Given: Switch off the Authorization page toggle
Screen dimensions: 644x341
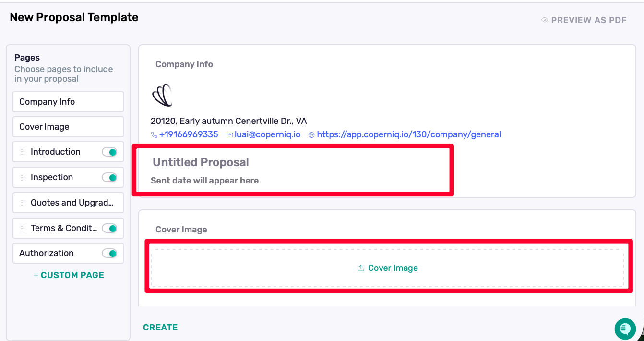Looking at the screenshot, I should coord(109,253).
